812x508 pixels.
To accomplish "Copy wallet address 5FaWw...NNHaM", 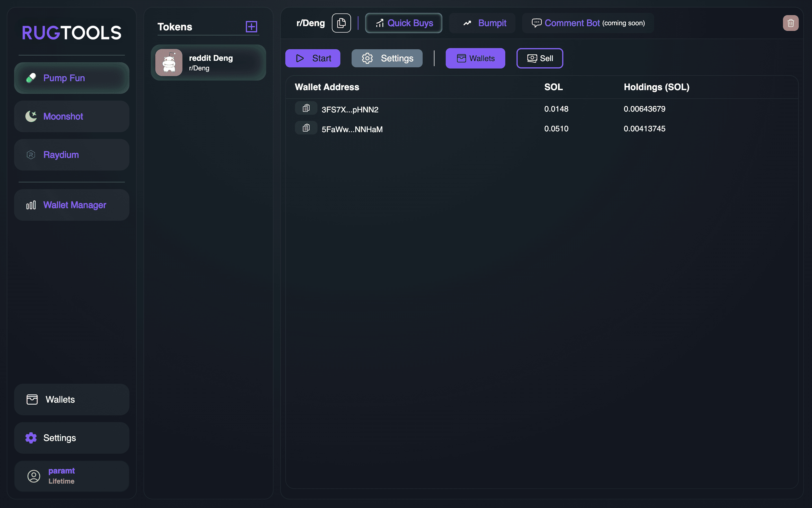I will [x=306, y=128].
